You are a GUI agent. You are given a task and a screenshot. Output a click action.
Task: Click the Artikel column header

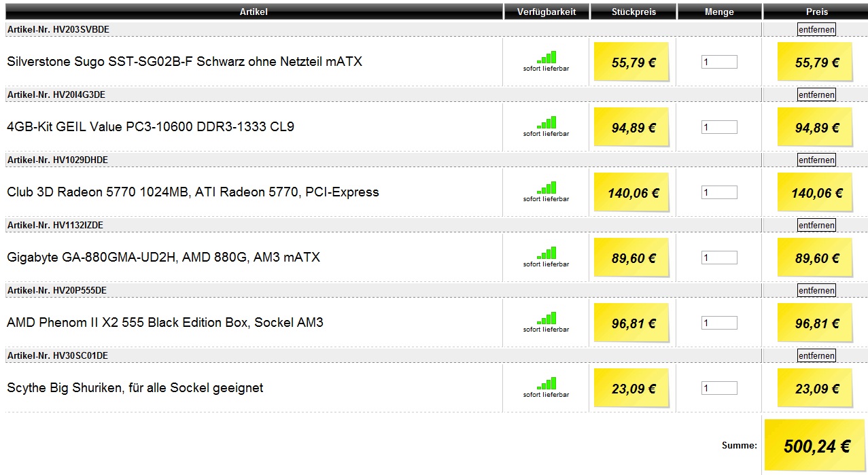[254, 12]
